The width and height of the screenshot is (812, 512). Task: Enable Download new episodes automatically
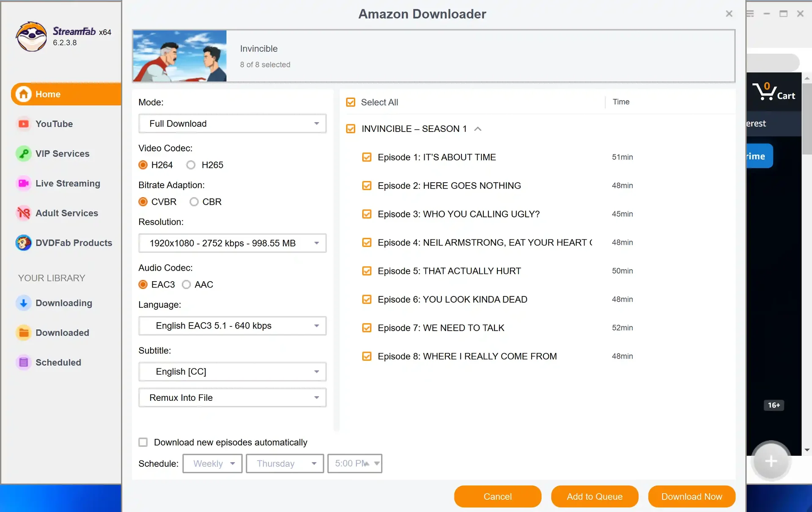(x=143, y=442)
